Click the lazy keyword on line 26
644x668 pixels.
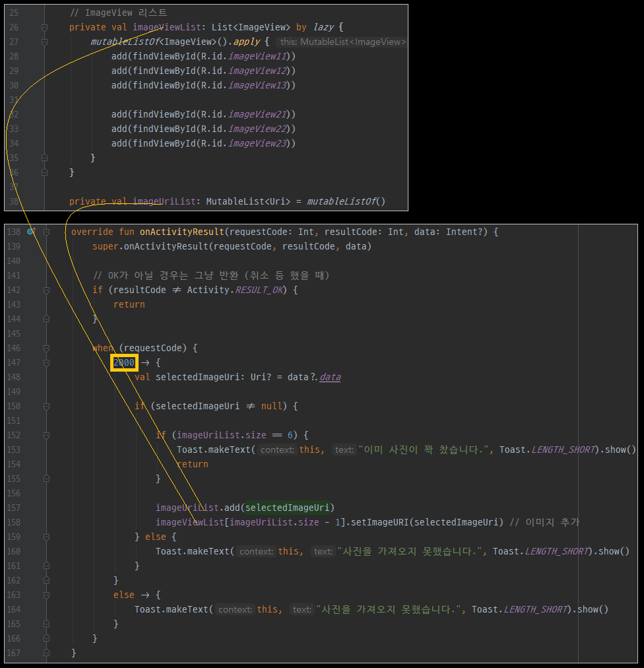click(324, 27)
